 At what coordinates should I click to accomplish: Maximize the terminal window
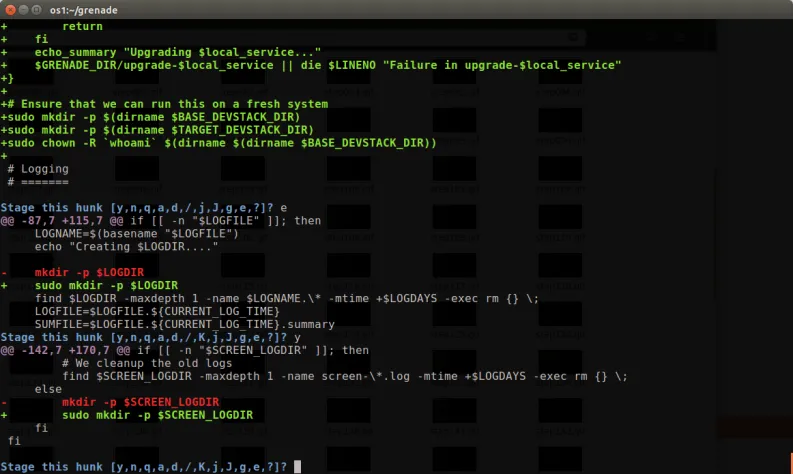pyautogui.click(x=36, y=10)
